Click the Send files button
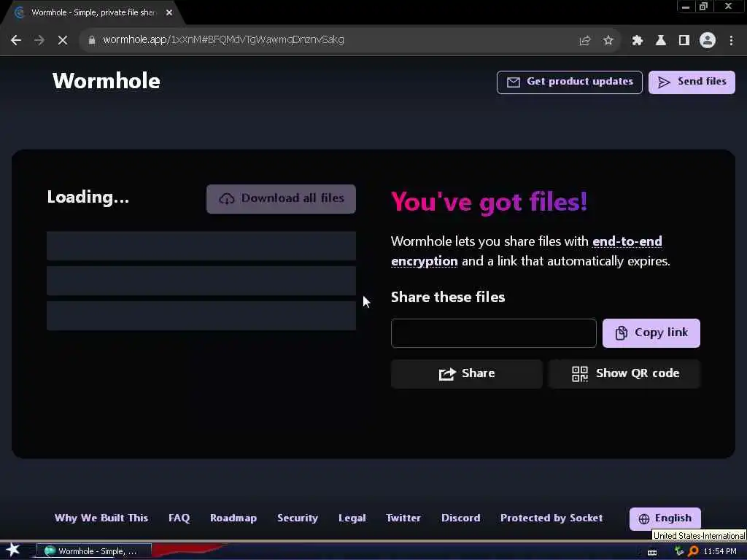Viewport: 747px width, 560px height. coord(692,82)
